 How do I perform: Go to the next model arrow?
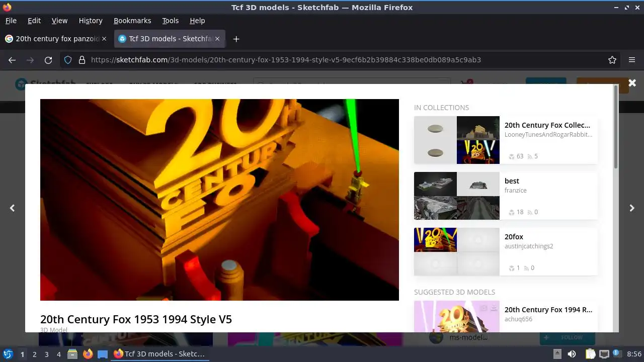632,208
